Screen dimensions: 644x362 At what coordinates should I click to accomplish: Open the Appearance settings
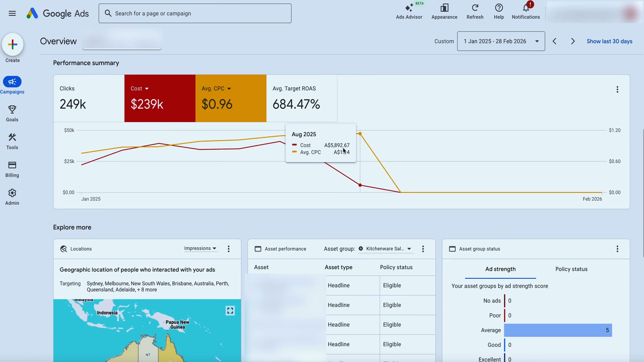444,12
